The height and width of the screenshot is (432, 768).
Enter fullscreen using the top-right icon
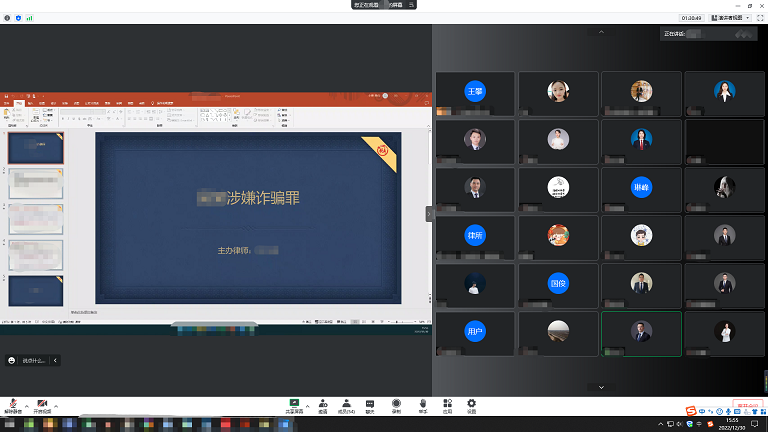760,18
